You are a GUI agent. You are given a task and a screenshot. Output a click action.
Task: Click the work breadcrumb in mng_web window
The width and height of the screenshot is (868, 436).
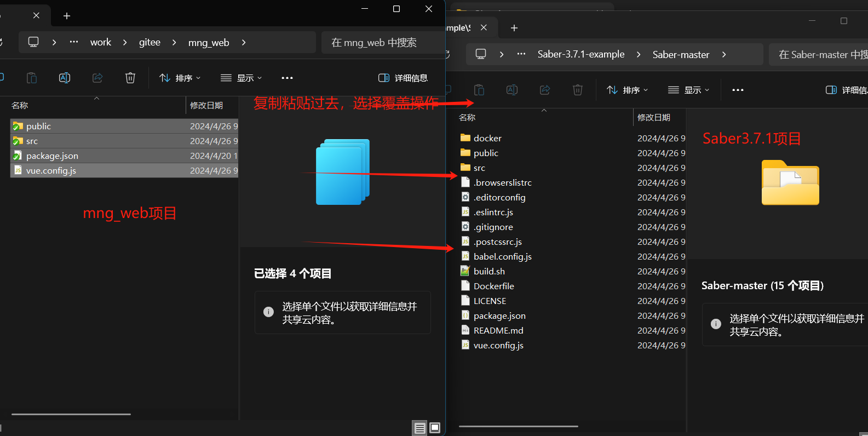click(101, 42)
